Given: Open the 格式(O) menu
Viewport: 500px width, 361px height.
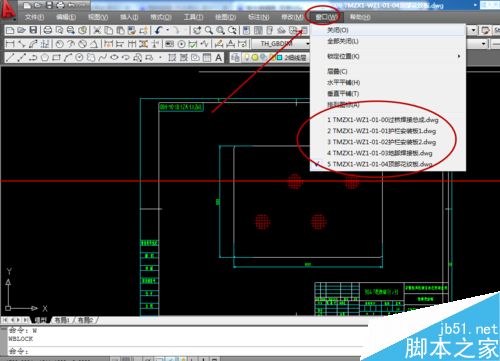Looking at the screenshot, I should coord(161,17).
